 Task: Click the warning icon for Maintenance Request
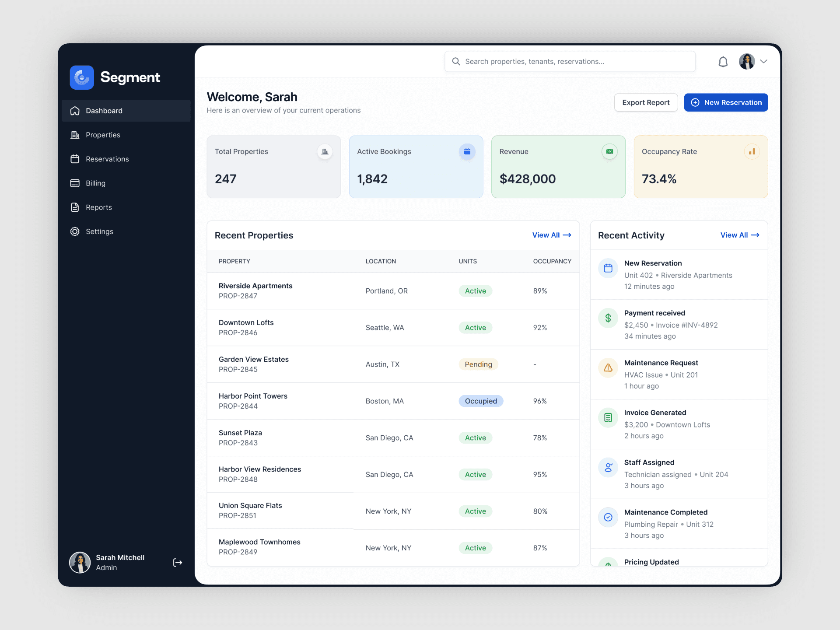tap(608, 368)
